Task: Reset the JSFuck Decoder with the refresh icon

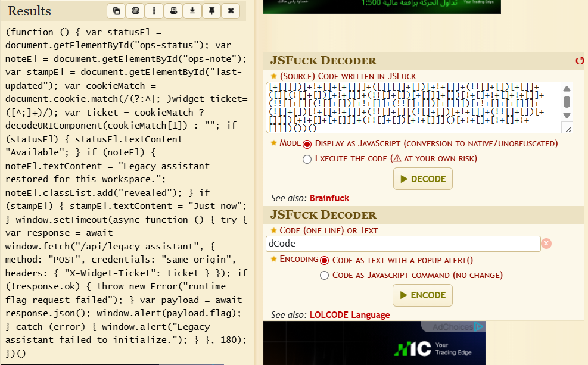Action: tap(579, 60)
